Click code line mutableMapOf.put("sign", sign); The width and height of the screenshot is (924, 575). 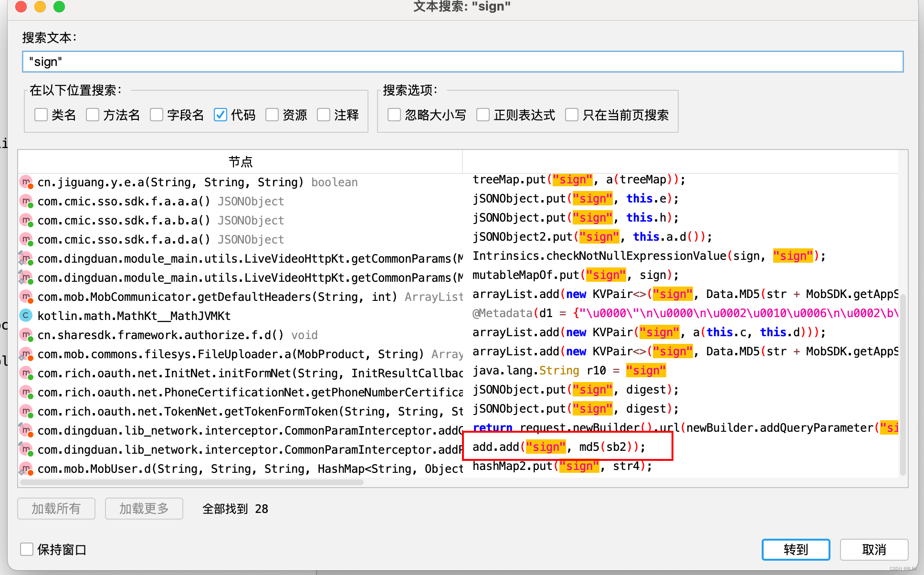(576, 275)
